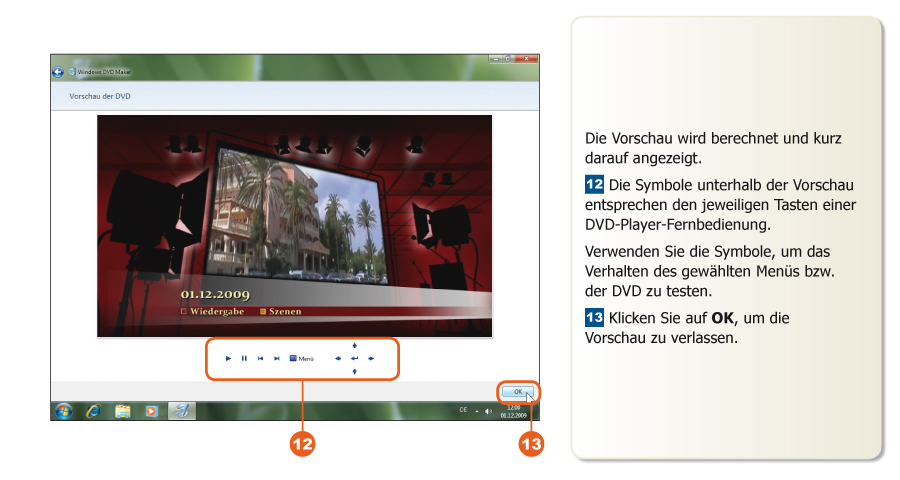Image resolution: width=900 pixels, height=480 pixels.
Task: Click OK to leave the preview
Action: pos(517,392)
